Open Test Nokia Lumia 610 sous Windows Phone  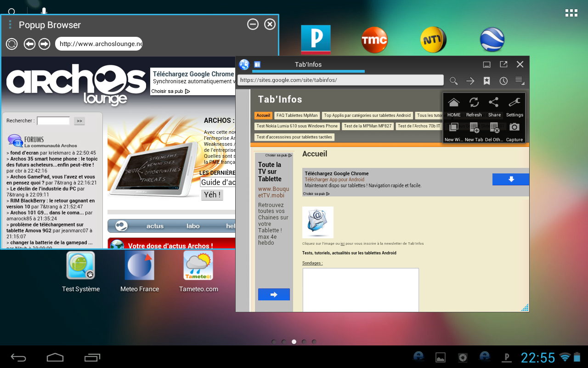click(297, 126)
